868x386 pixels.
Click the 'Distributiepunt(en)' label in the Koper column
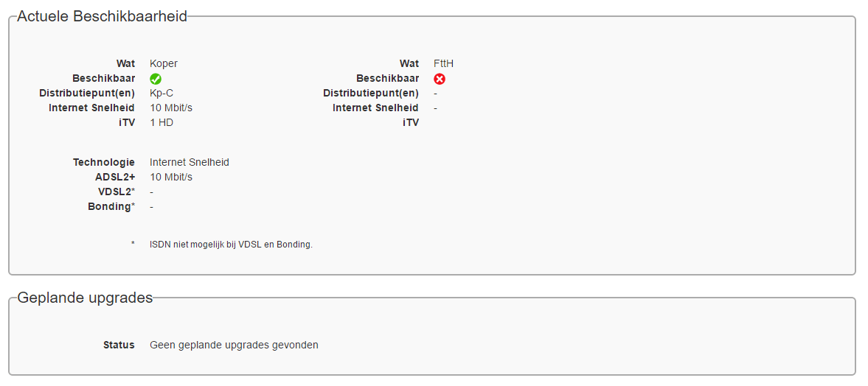coord(87,93)
